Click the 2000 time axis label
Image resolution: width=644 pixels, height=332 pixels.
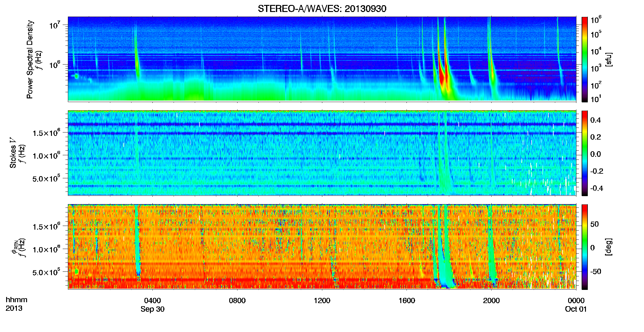(x=491, y=300)
